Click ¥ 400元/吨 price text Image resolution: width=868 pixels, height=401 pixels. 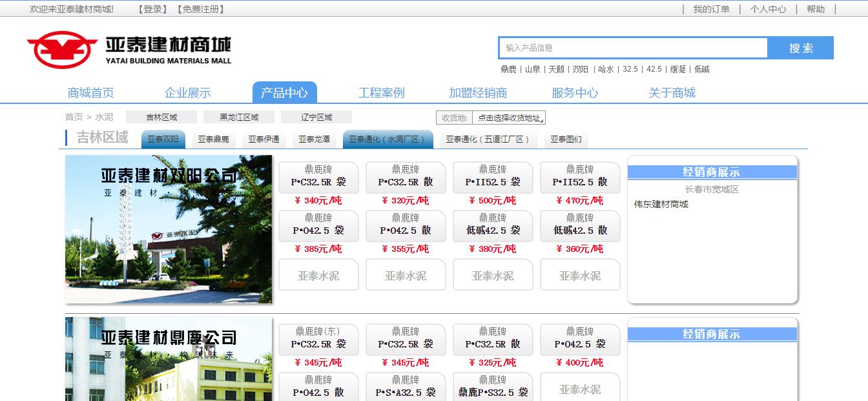[x=580, y=363]
